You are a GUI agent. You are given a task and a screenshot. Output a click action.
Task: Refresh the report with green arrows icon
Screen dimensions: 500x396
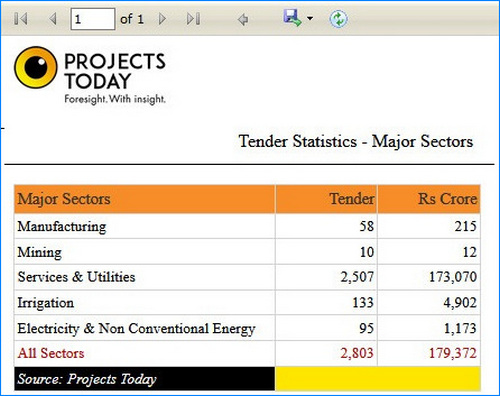tap(338, 19)
